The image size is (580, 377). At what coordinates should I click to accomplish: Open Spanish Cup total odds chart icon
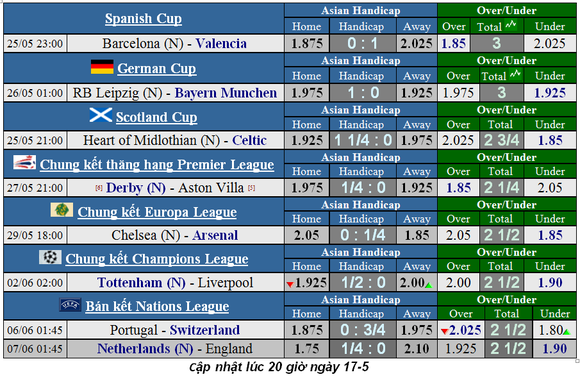pyautogui.click(x=511, y=25)
